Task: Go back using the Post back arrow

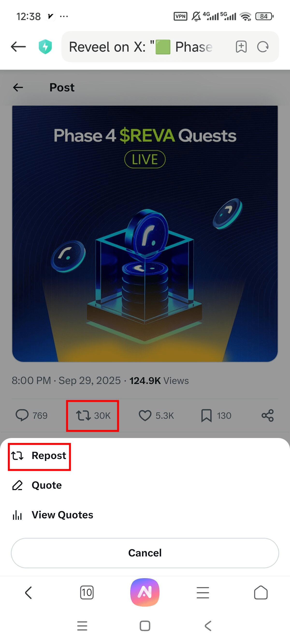Action: coord(18,88)
